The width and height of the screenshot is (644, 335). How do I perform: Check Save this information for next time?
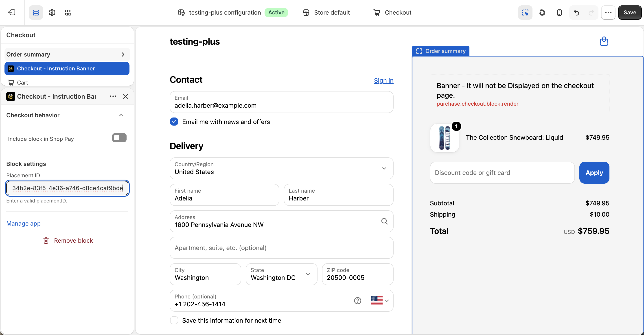coord(174,320)
